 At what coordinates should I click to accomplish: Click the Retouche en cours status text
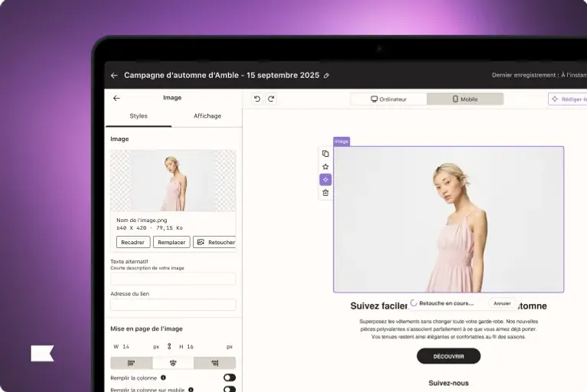coord(446,303)
